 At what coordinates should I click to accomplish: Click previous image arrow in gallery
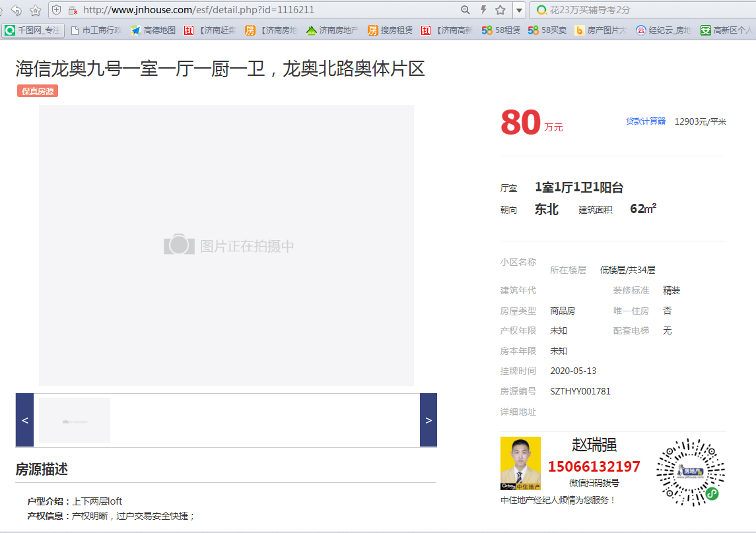24,420
